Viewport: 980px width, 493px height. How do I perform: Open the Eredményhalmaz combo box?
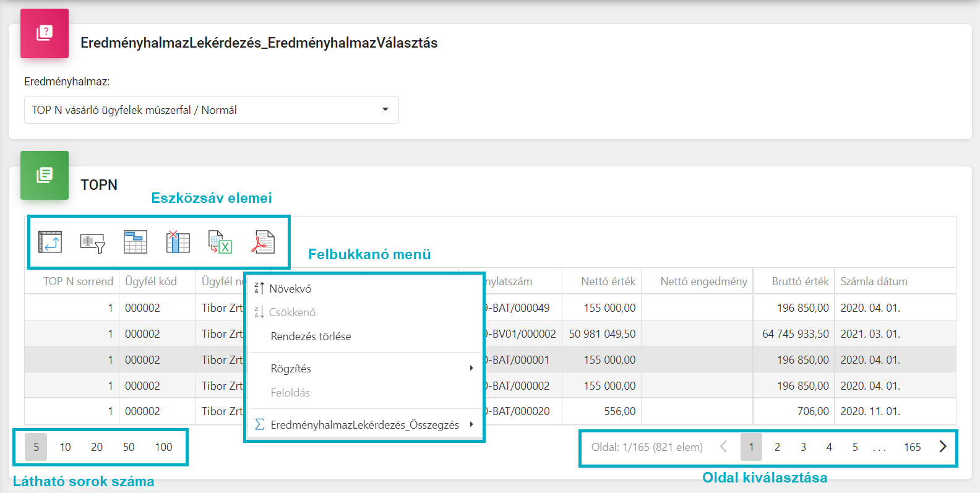tap(212, 110)
